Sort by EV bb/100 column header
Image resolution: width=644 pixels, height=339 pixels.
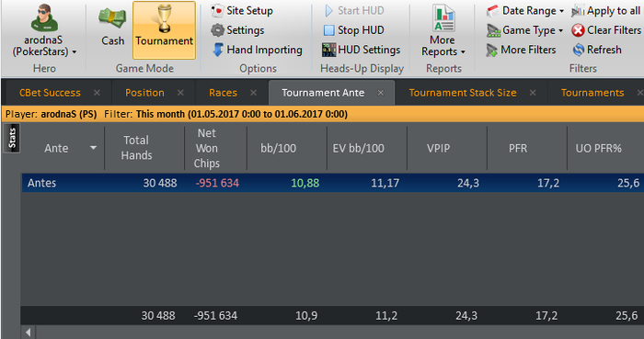point(359,149)
